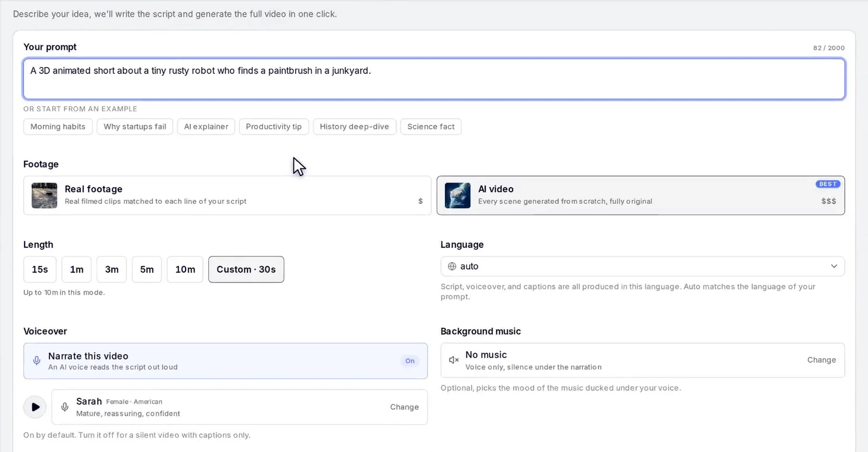Click the globe icon in Language field

452,266
